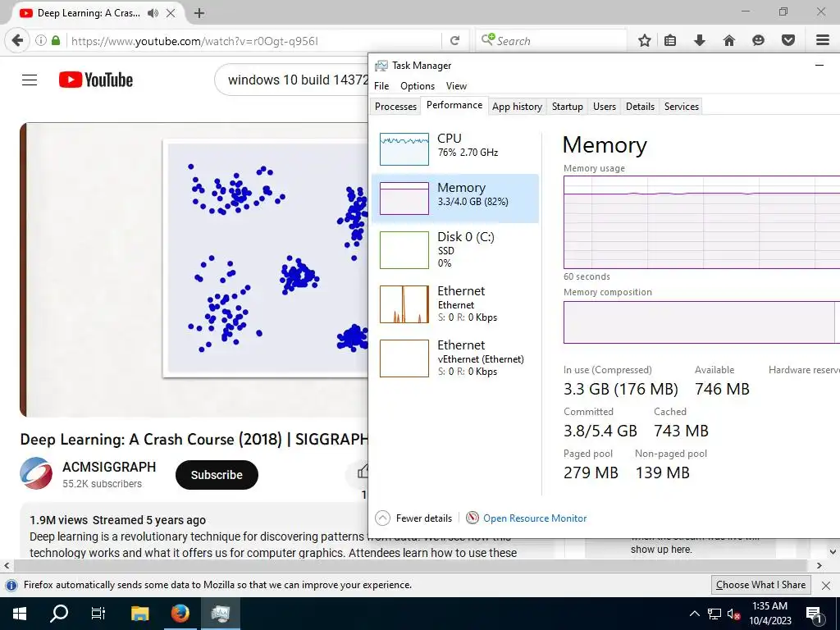This screenshot has height=630, width=840.
Task: Open a new Firefox tab
Action: pyautogui.click(x=199, y=13)
